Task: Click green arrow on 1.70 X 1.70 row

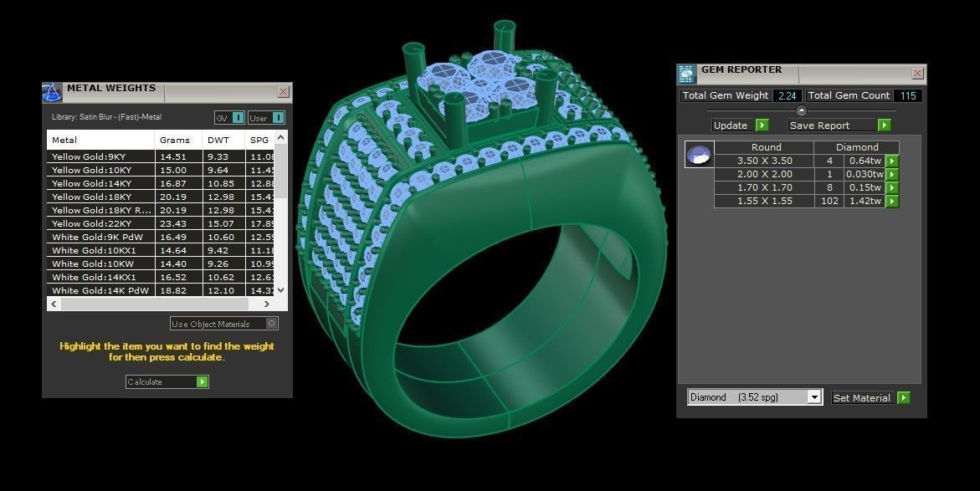Action: click(892, 187)
